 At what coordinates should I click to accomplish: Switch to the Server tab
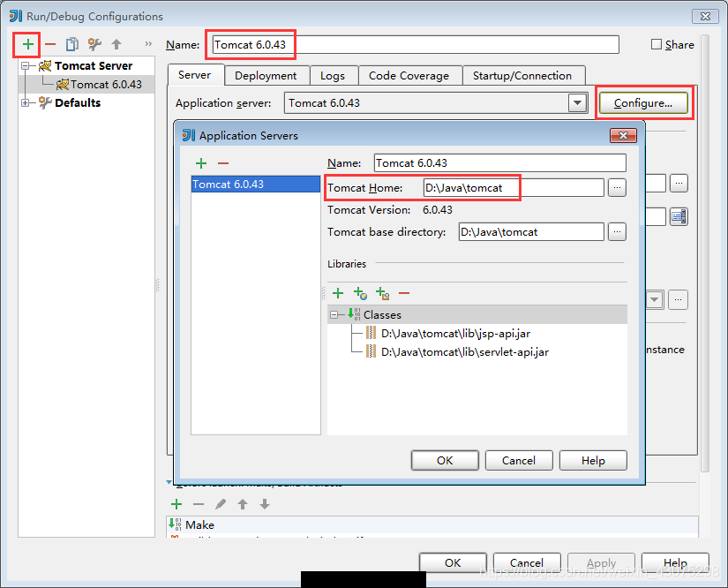coord(194,75)
